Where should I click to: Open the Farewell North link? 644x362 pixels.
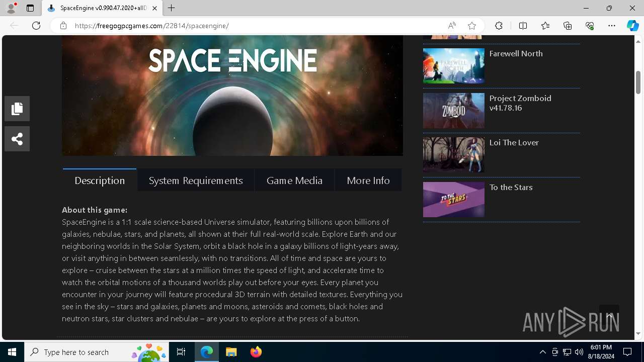point(516,53)
